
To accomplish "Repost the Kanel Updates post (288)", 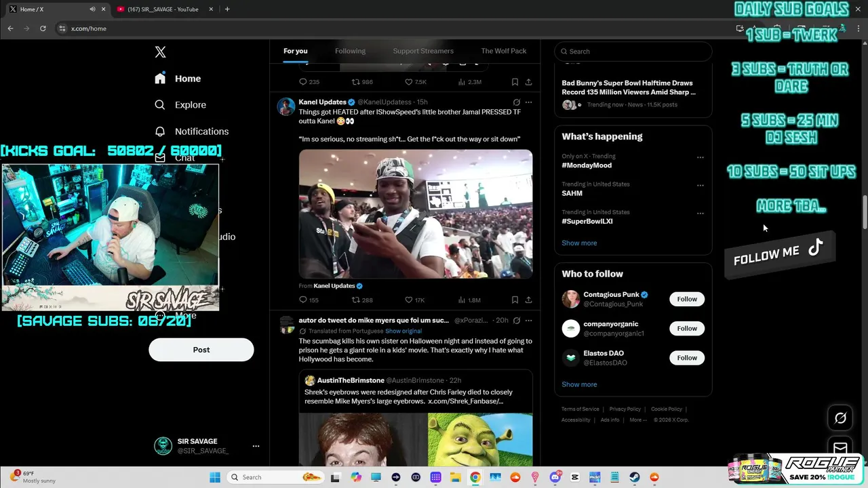I will click(x=362, y=300).
